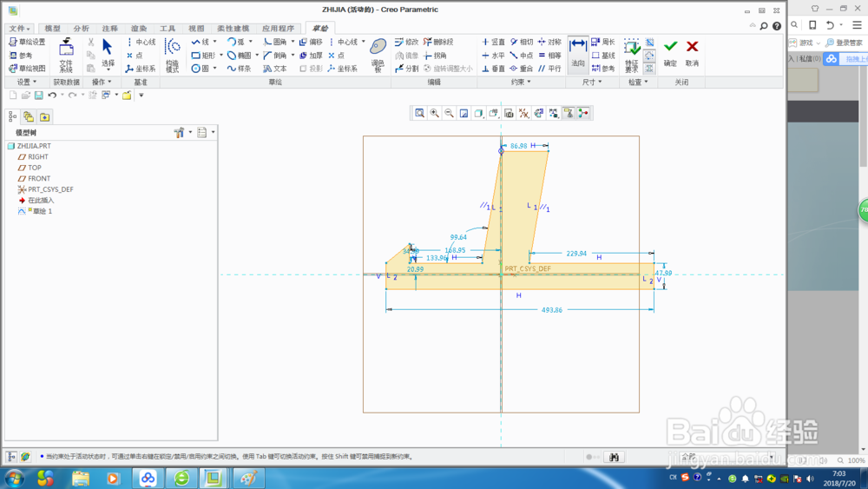Viewport: 868px width, 489px height.
Task: Expand the 约束 group dropdown
Action: click(521, 82)
